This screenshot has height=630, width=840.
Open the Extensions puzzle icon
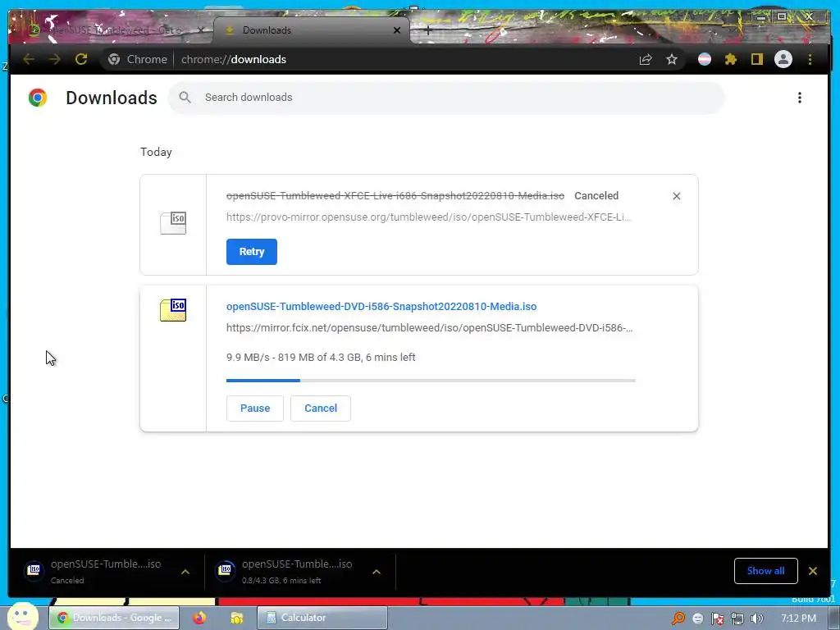(731, 59)
